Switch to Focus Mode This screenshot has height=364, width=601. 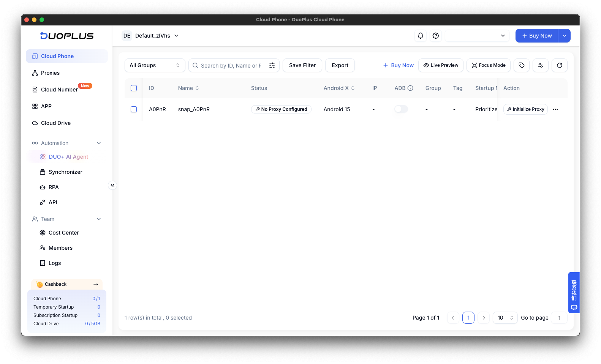pos(489,65)
